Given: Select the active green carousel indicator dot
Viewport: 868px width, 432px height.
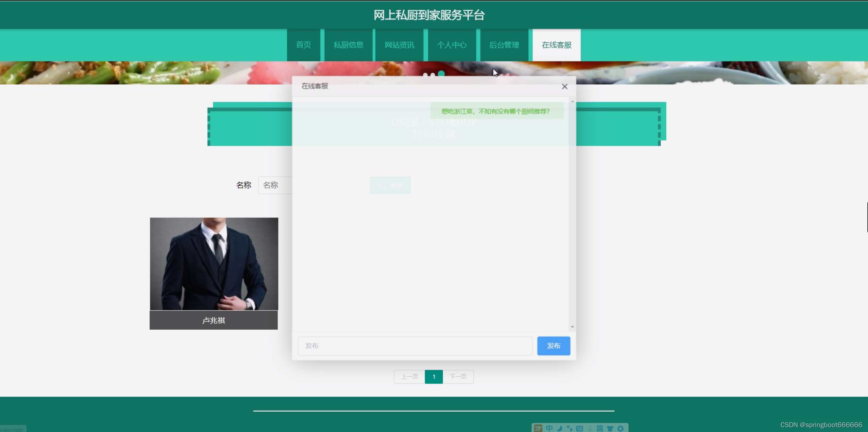Looking at the screenshot, I should [441, 74].
